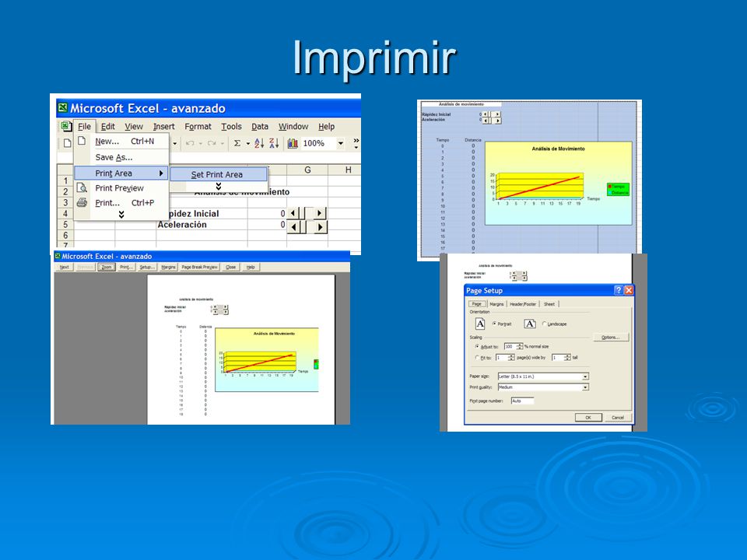Viewport: 747px width, 560px height.
Task: Open the Edit menu
Action: [x=107, y=127]
